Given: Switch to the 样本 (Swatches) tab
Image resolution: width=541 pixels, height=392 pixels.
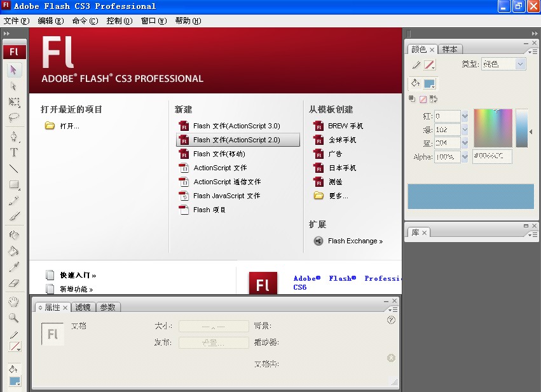Looking at the screenshot, I should tap(450, 49).
